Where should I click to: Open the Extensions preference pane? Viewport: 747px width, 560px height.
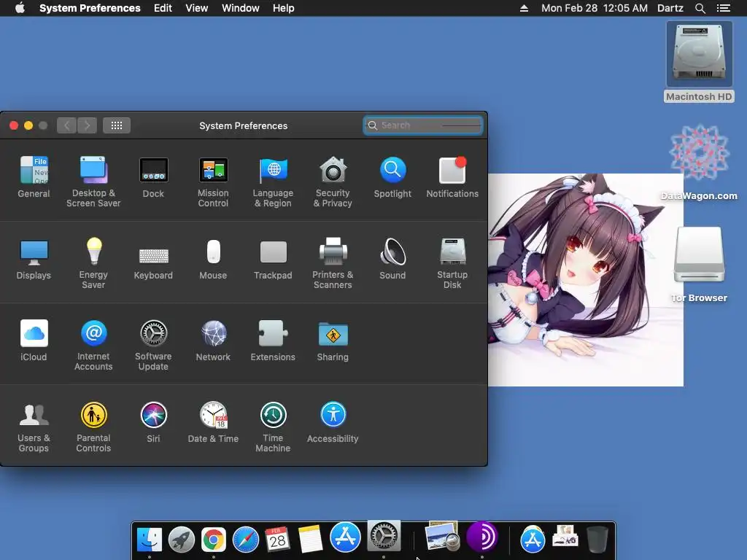pyautogui.click(x=273, y=340)
